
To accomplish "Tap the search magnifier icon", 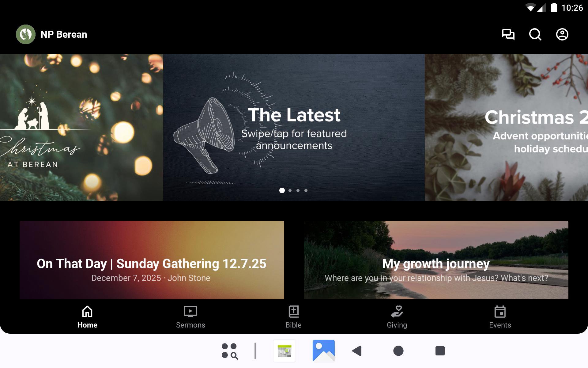I will 535,34.
